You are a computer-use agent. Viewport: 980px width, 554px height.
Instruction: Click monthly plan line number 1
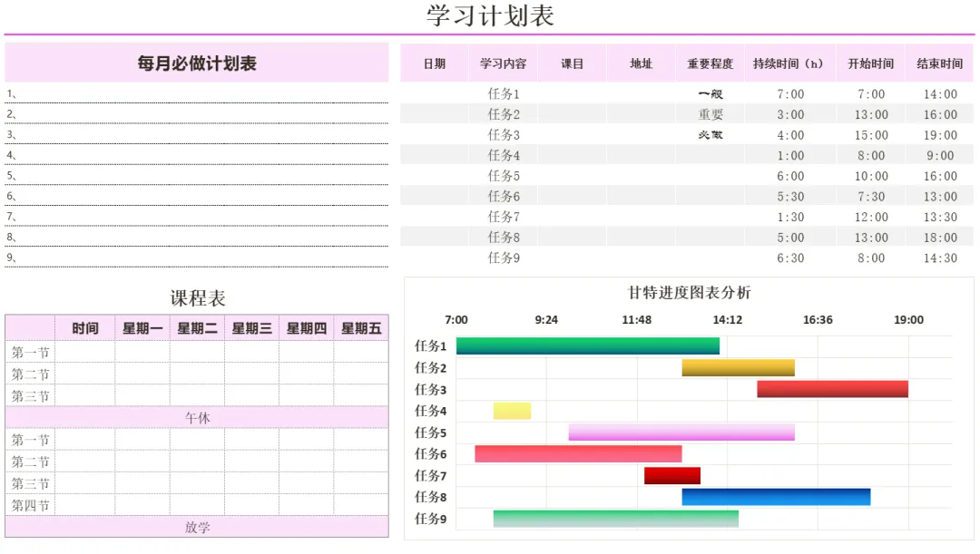tap(196, 94)
